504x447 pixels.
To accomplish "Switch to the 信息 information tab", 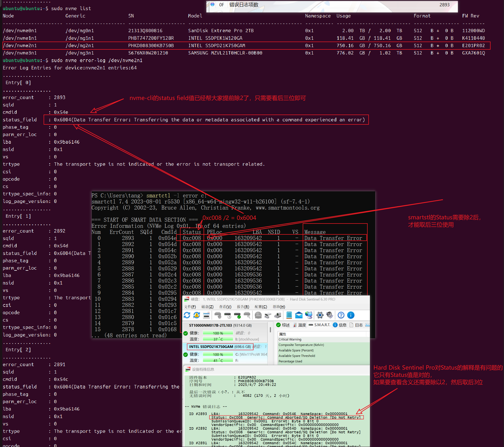I will click(340, 325).
